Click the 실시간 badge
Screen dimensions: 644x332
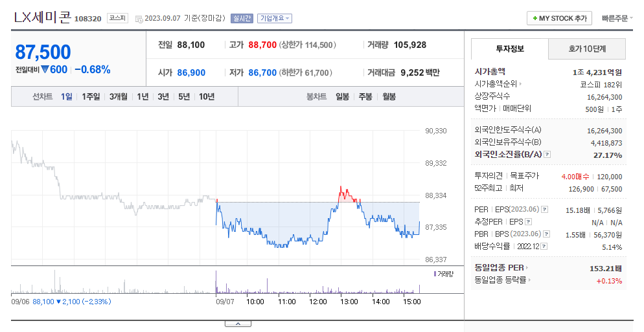(x=242, y=19)
